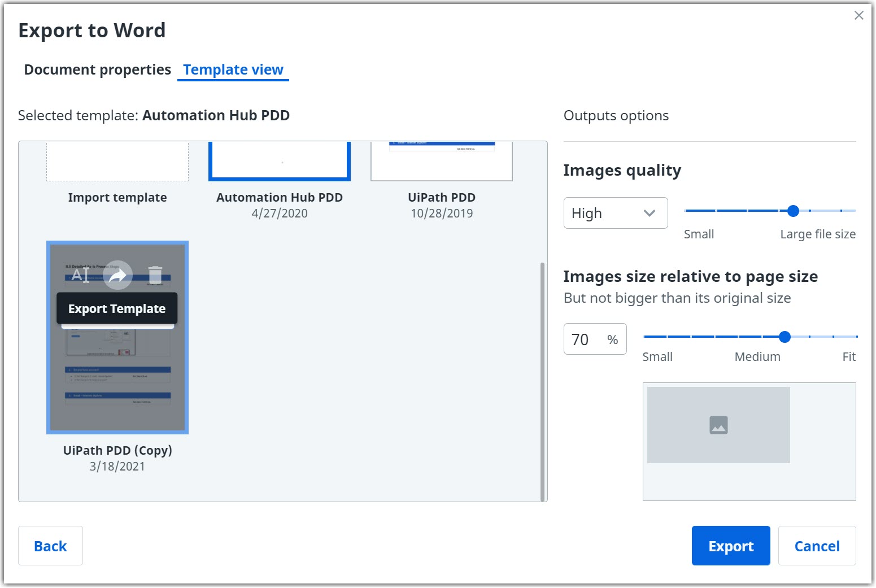876x588 pixels.
Task: Delete UiPath PDD (Copy) via trash icon
Action: tap(155, 275)
